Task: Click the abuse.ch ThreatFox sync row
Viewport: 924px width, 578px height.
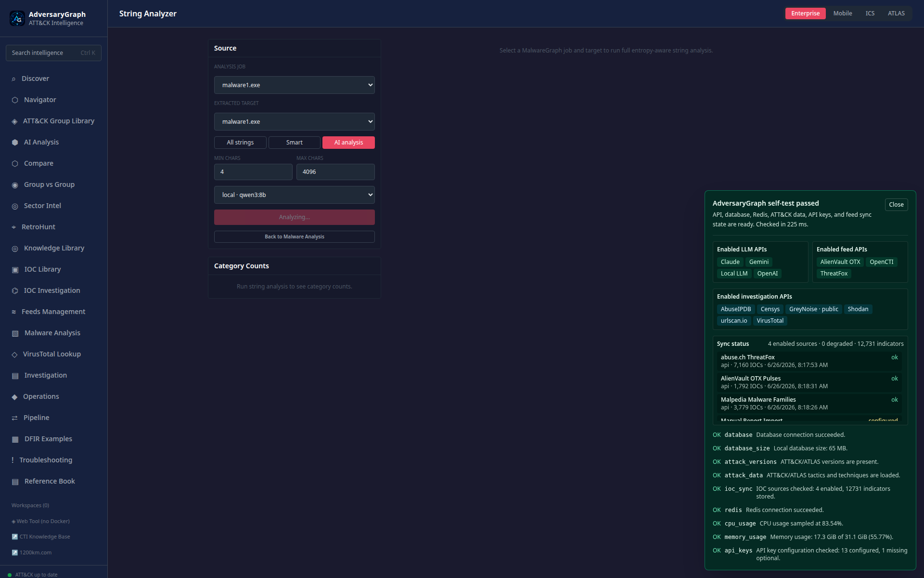Action: point(809,361)
